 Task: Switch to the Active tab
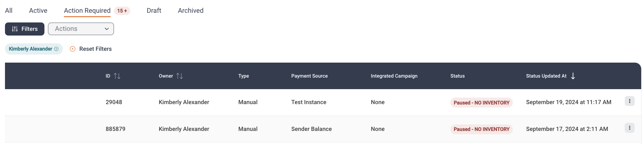[38, 11]
